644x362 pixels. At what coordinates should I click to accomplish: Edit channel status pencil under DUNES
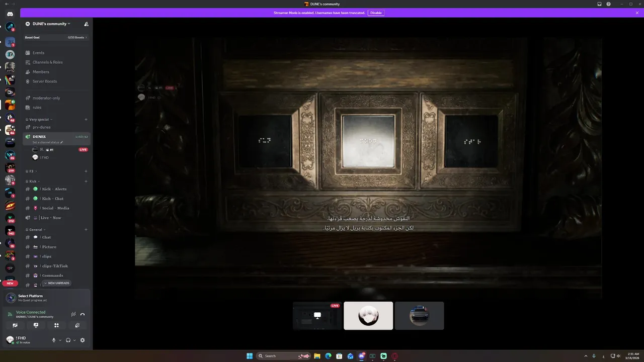coord(62,142)
